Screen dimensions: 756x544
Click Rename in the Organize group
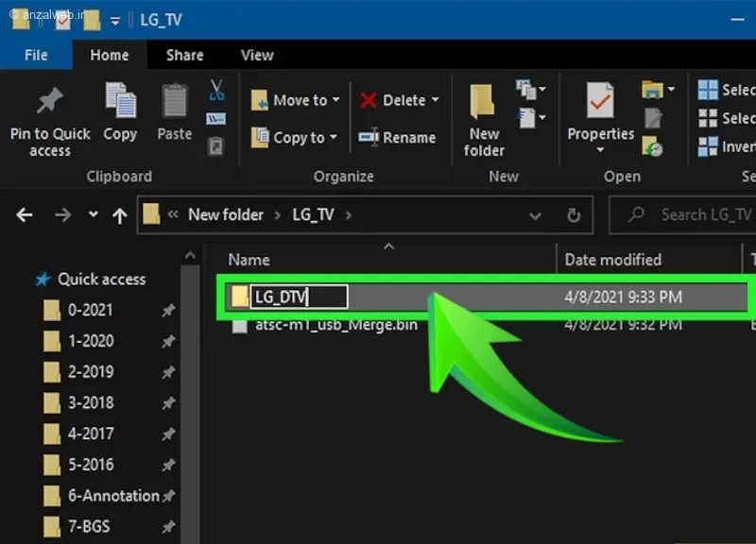click(398, 138)
